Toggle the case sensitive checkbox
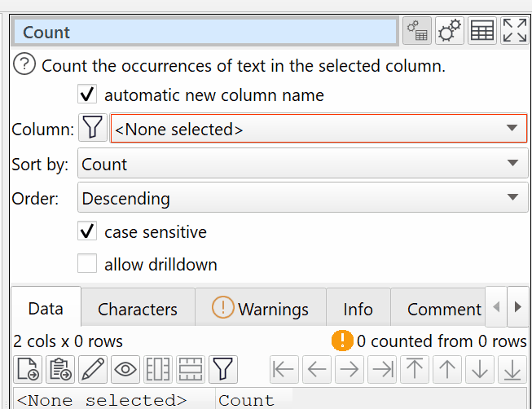 pos(87,231)
